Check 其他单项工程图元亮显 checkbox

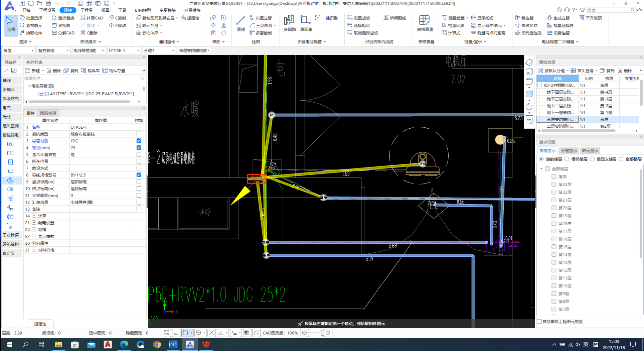point(539,322)
